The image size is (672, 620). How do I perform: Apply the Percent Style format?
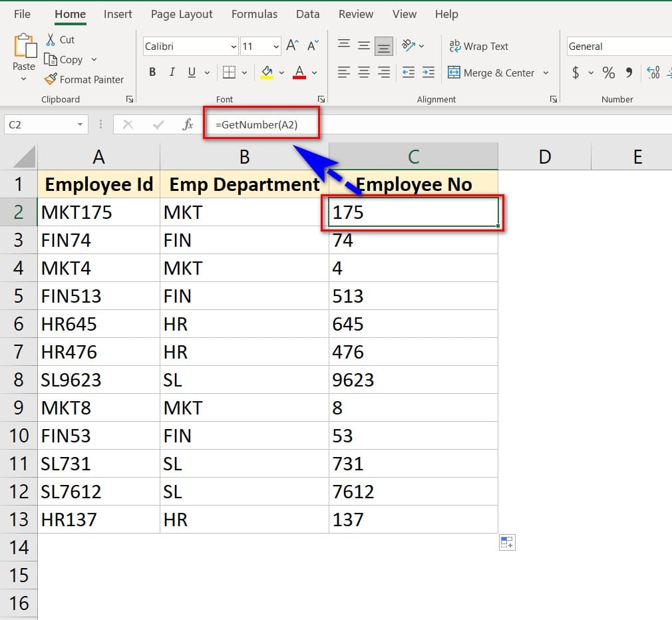point(608,73)
